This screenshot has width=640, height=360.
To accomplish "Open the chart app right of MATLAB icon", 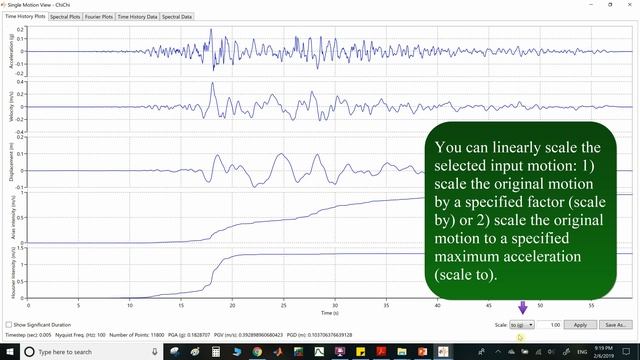I will point(298,351).
